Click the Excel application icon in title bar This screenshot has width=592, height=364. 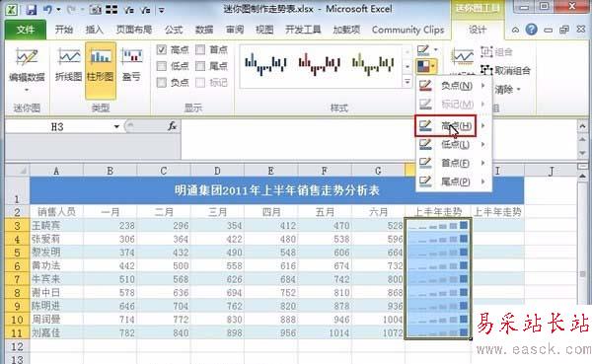pos(11,10)
